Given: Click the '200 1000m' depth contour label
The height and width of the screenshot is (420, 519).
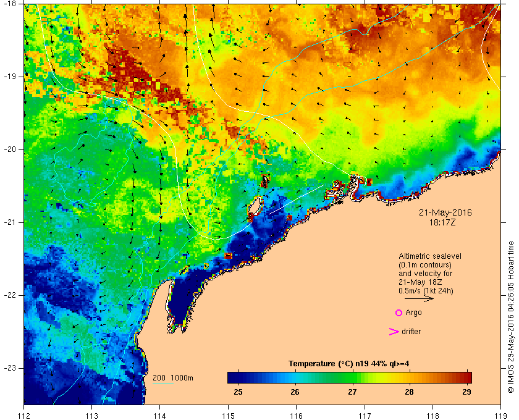Looking at the screenshot, I should [x=173, y=378].
